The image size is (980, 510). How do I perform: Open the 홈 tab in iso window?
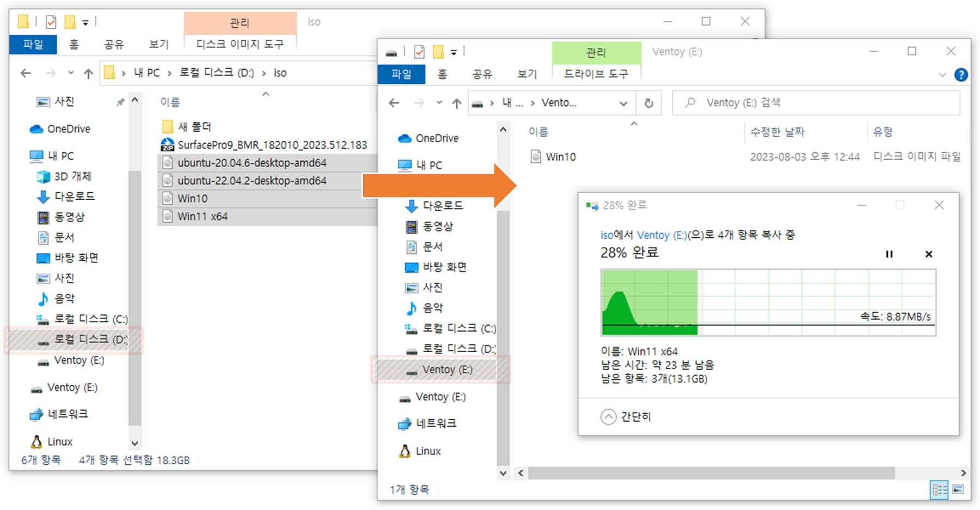[74, 44]
